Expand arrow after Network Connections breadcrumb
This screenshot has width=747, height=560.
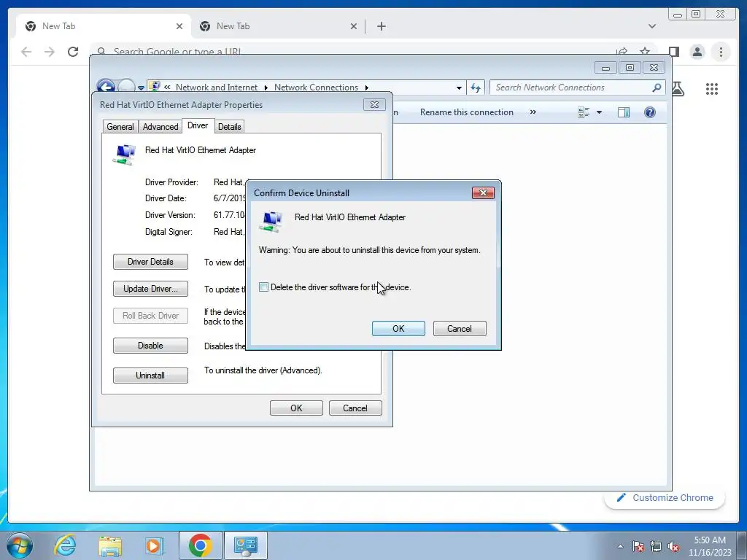(366, 87)
